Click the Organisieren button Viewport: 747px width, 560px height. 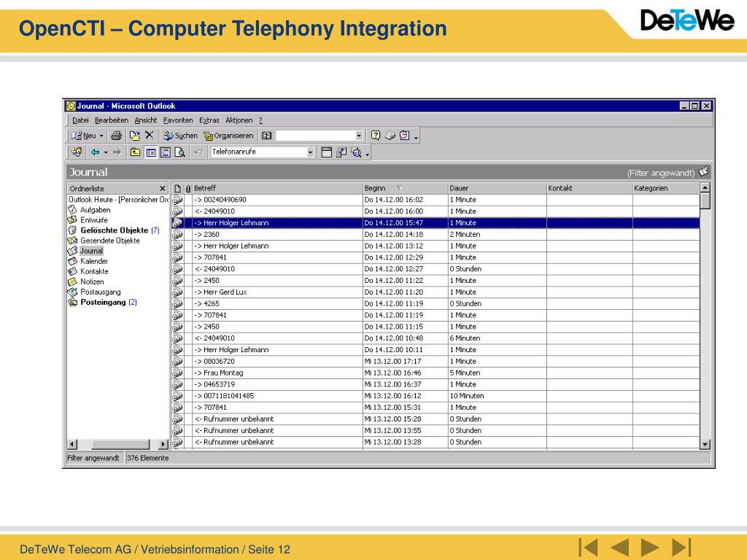(228, 136)
